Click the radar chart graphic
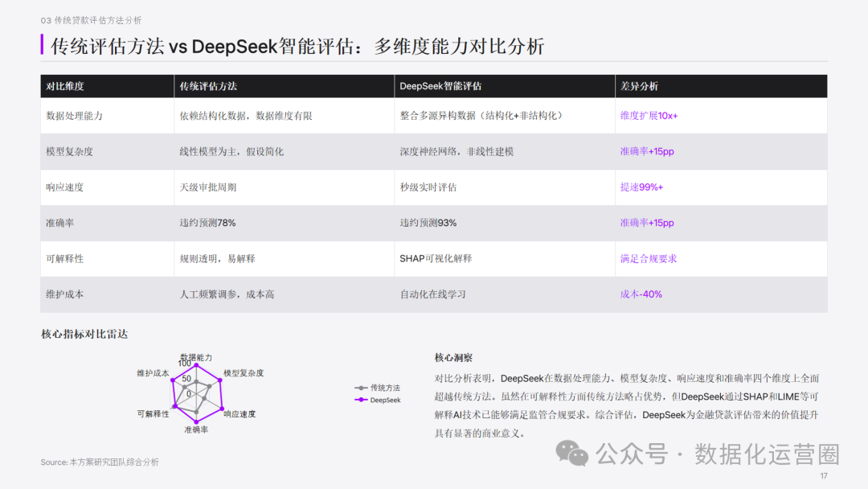868x489 pixels. point(197,394)
